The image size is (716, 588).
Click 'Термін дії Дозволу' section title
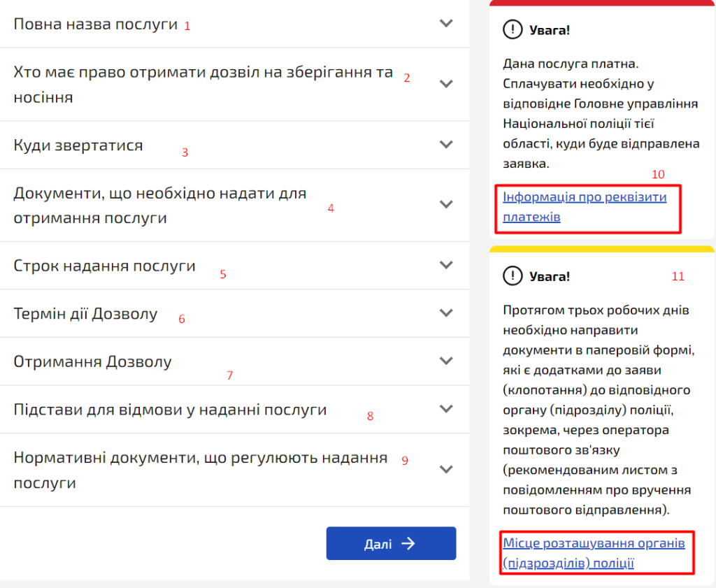85,314
